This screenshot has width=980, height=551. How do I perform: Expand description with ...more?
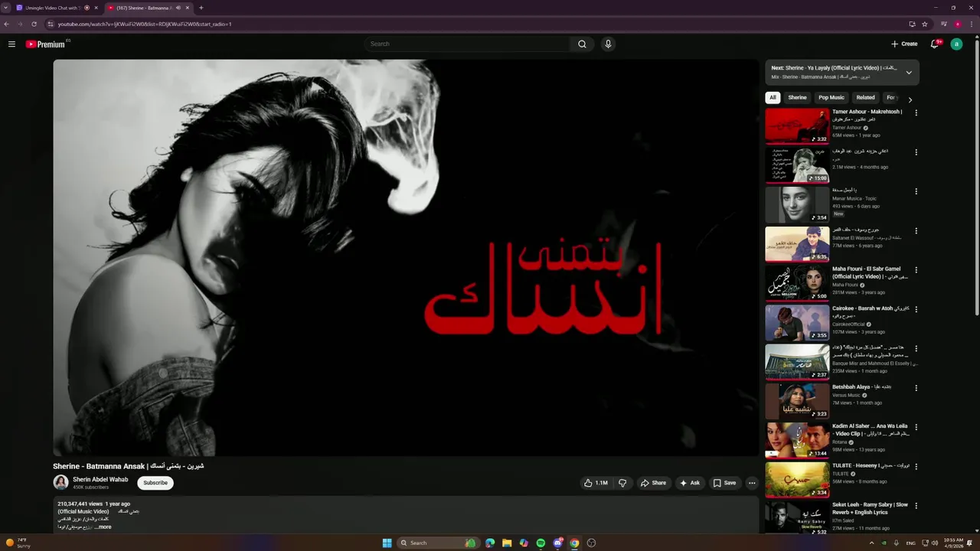click(103, 527)
